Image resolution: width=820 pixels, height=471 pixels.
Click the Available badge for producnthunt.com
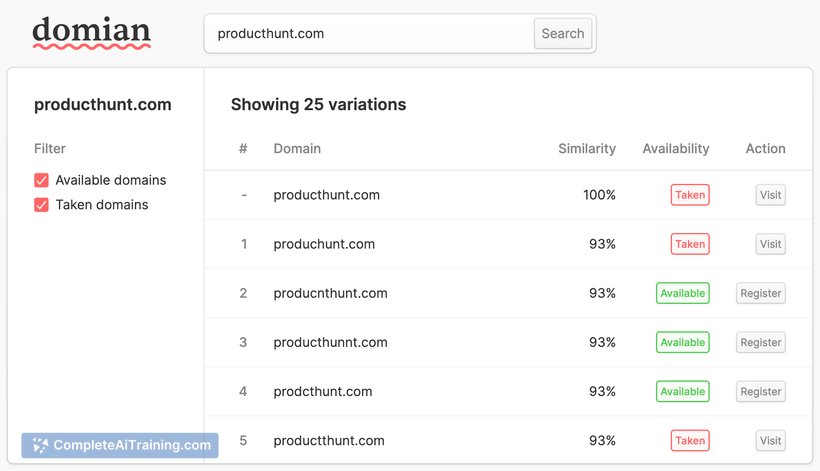[683, 293]
